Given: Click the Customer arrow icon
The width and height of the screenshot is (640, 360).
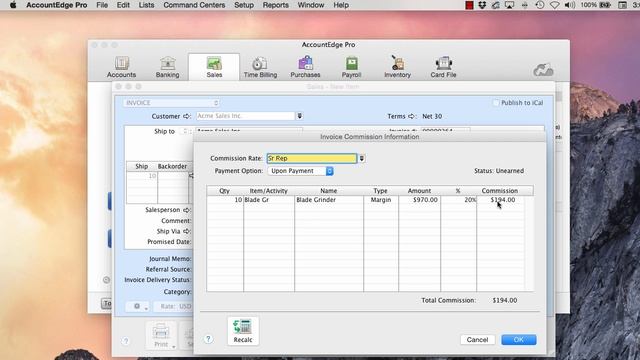Looking at the screenshot, I should click(x=187, y=116).
